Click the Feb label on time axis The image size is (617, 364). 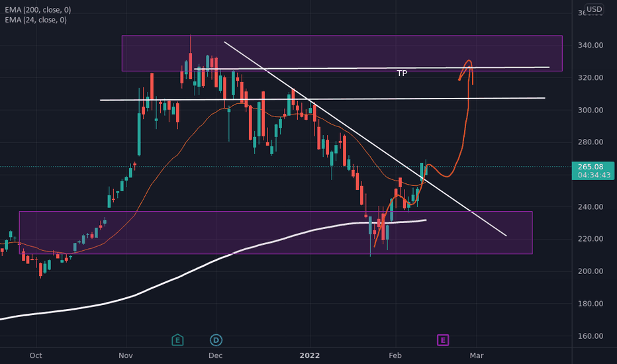click(x=395, y=356)
